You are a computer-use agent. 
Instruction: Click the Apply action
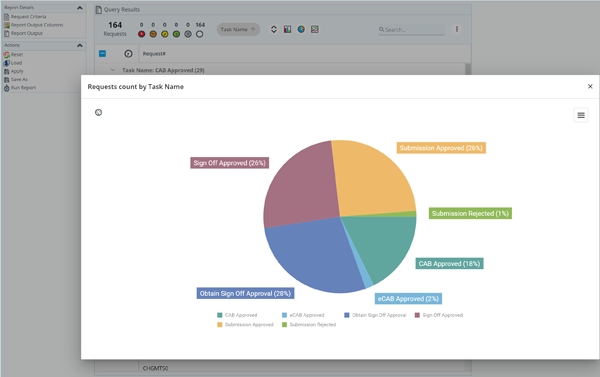(x=14, y=72)
